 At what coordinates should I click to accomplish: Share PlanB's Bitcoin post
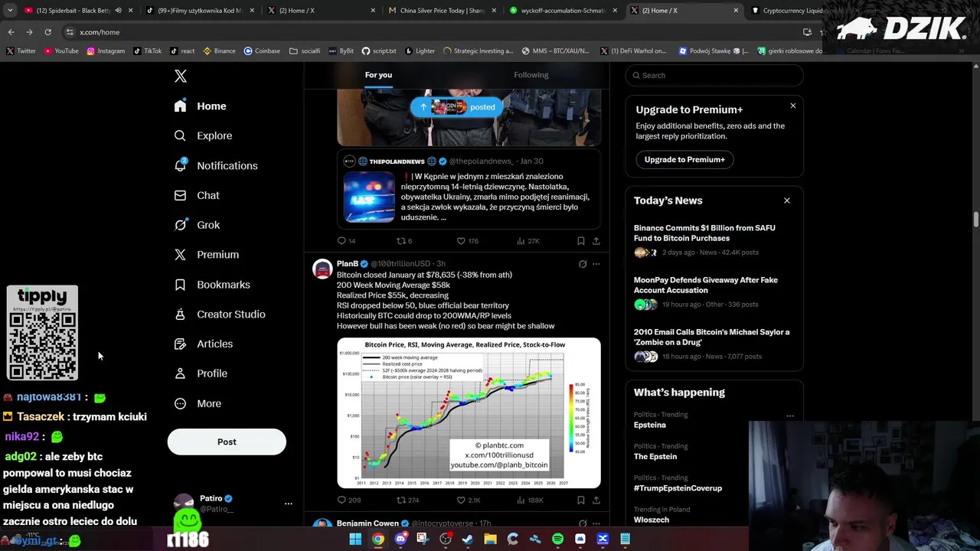[x=596, y=500]
